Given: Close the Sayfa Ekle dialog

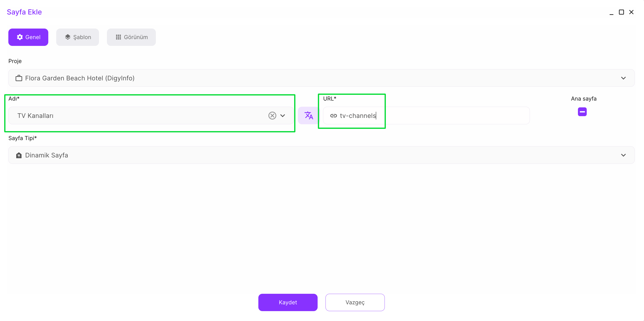Looking at the screenshot, I should click(x=631, y=12).
